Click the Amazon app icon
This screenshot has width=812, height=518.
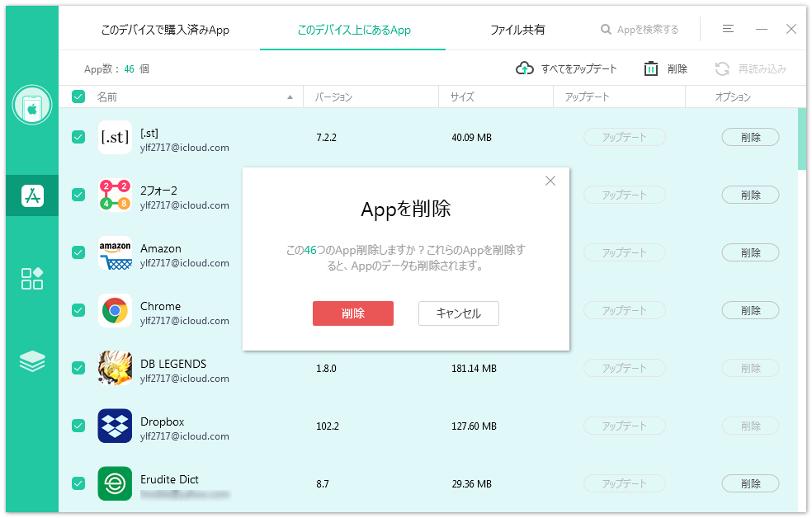click(x=115, y=253)
